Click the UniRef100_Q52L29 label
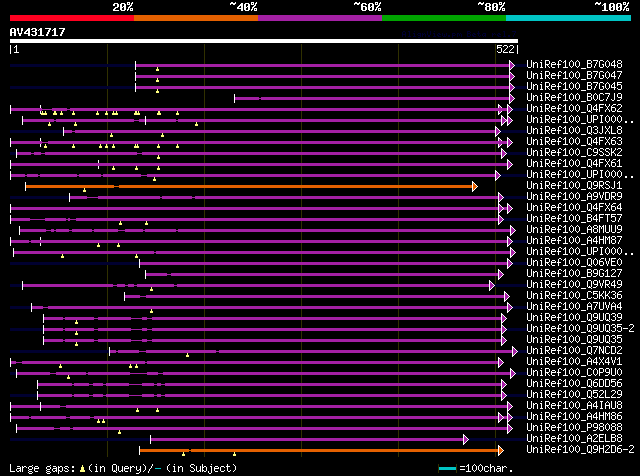Viewport: 640px width, 476px height. click(x=574, y=395)
